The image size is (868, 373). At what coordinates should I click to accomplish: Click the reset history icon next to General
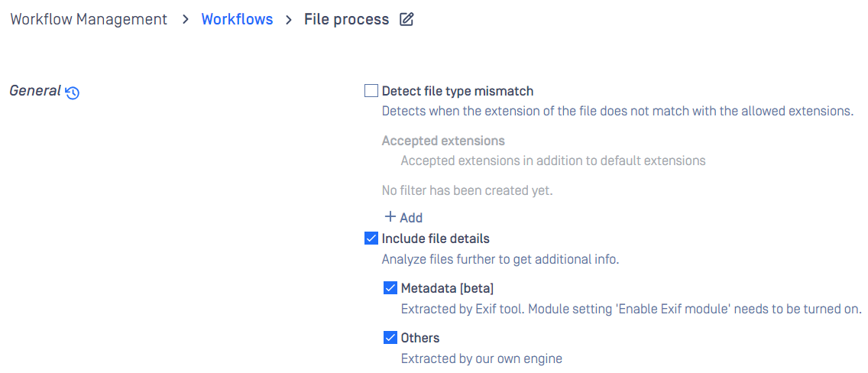pyautogui.click(x=73, y=93)
